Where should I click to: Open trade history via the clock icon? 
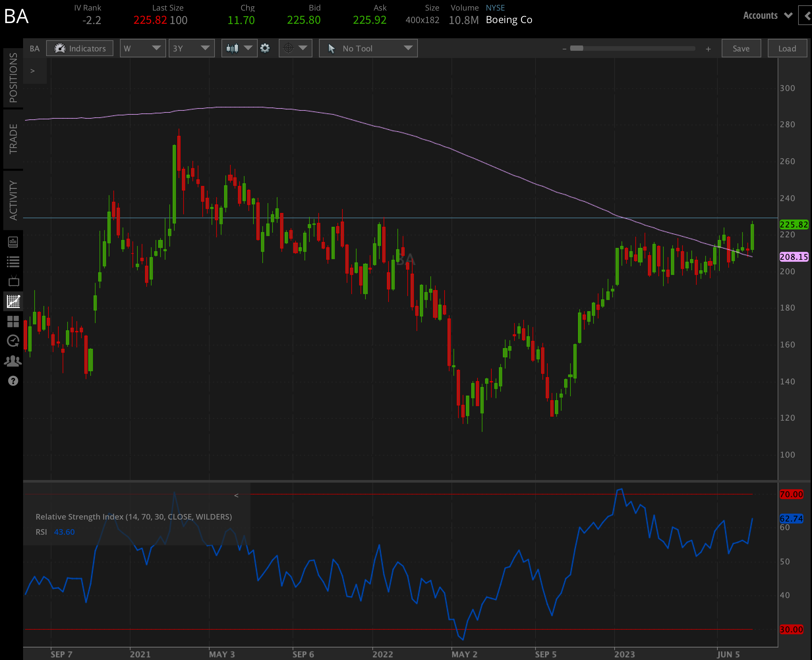13,341
